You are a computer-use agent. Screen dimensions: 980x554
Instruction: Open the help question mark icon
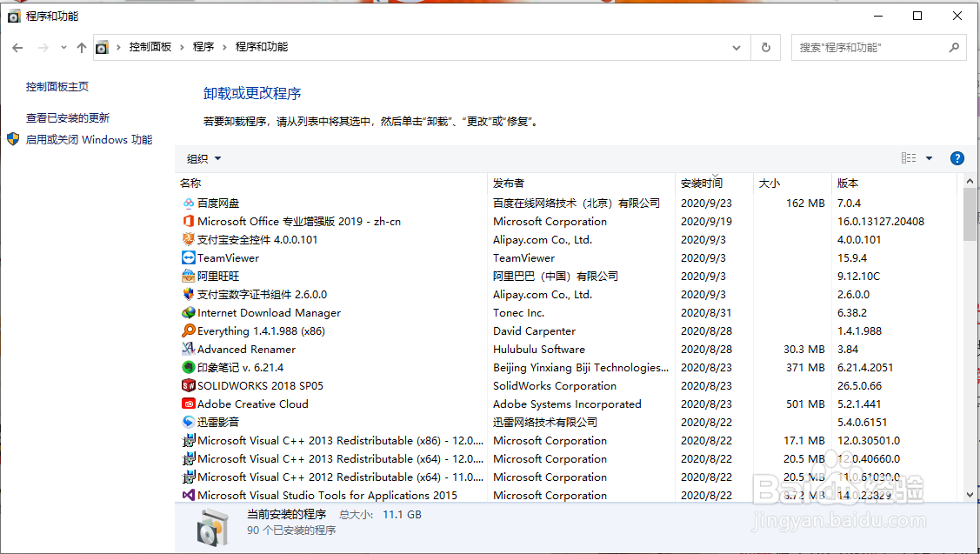pyautogui.click(x=957, y=158)
